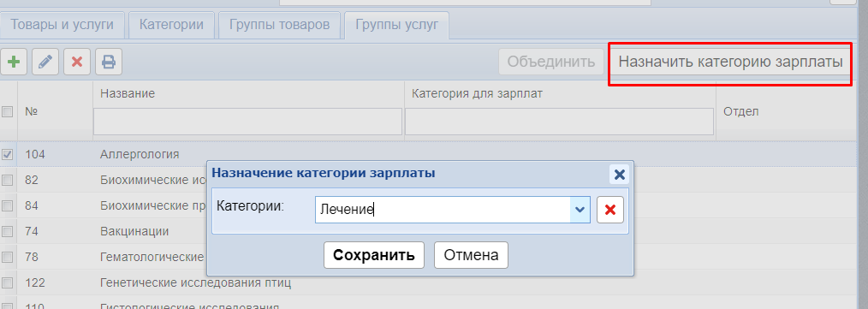Switch to the Товары и услуги tab
This screenshot has width=868, height=309.
pyautogui.click(x=62, y=25)
